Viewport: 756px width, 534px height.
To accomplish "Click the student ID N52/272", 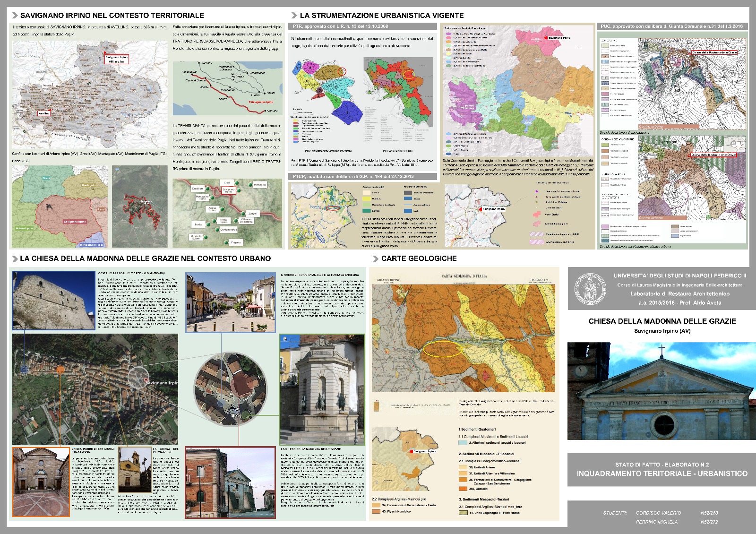I will (x=709, y=522).
